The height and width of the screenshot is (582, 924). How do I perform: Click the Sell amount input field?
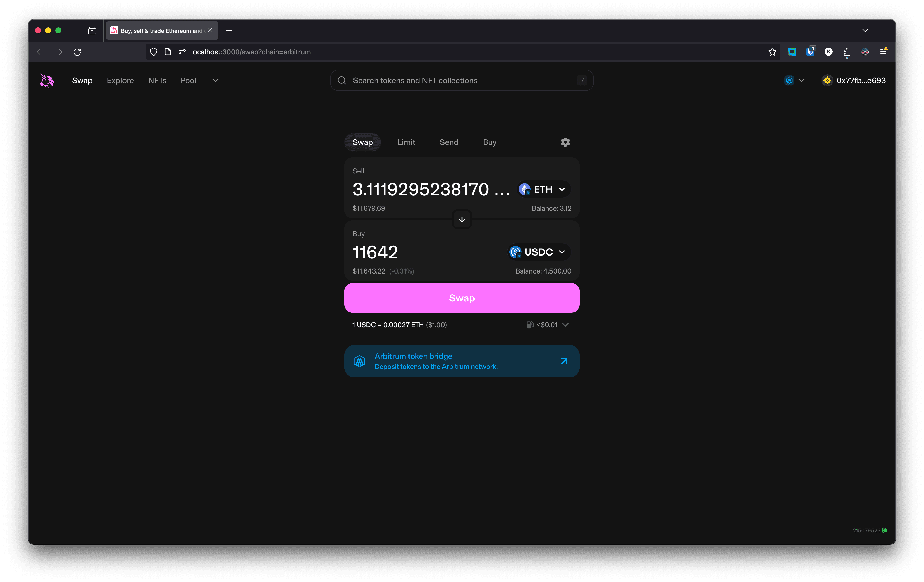[432, 189]
